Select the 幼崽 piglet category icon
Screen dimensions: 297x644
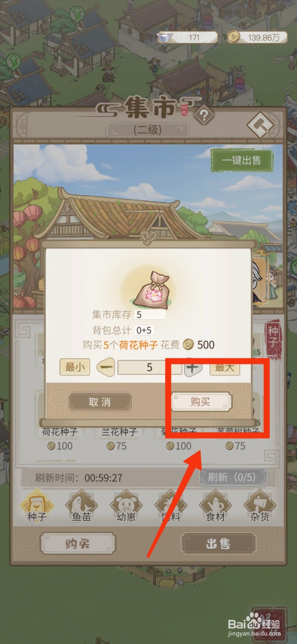tap(126, 506)
